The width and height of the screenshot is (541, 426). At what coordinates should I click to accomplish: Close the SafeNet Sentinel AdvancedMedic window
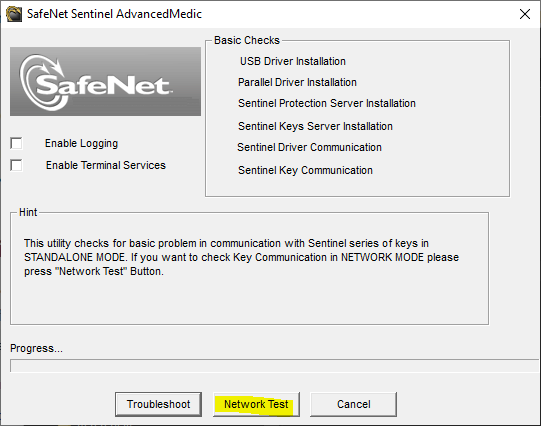coord(525,14)
